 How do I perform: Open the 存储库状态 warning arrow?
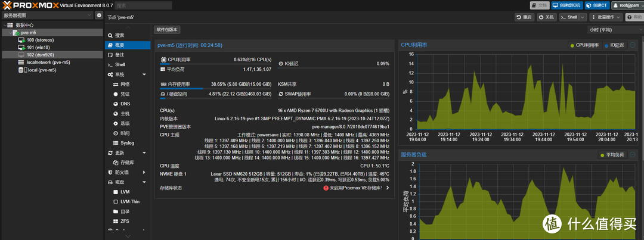coord(388,188)
